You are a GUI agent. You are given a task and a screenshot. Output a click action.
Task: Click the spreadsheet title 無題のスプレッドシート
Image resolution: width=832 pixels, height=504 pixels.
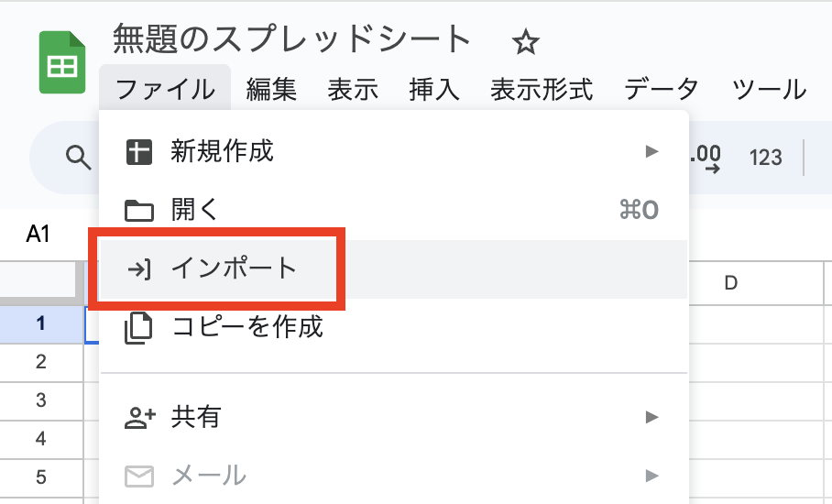tap(291, 39)
